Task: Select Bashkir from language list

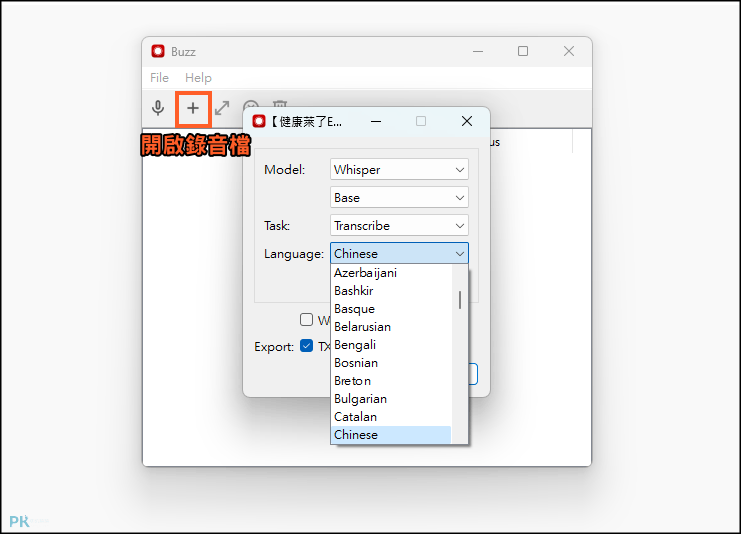Action: tap(391, 291)
